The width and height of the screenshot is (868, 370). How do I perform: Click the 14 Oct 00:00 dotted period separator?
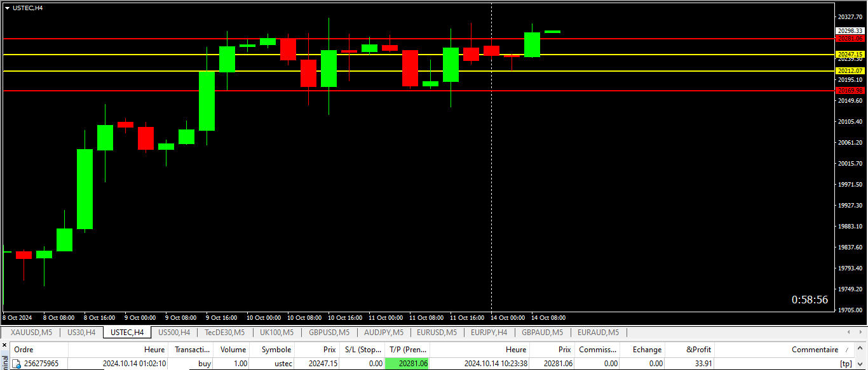coord(492,159)
